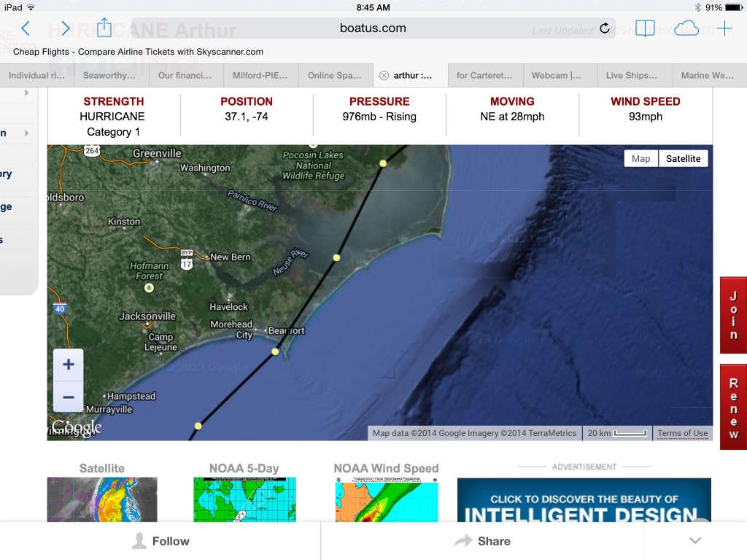Viewport: 747px width, 560px height.
Task: Add a new tab with plus icon
Action: [724, 28]
